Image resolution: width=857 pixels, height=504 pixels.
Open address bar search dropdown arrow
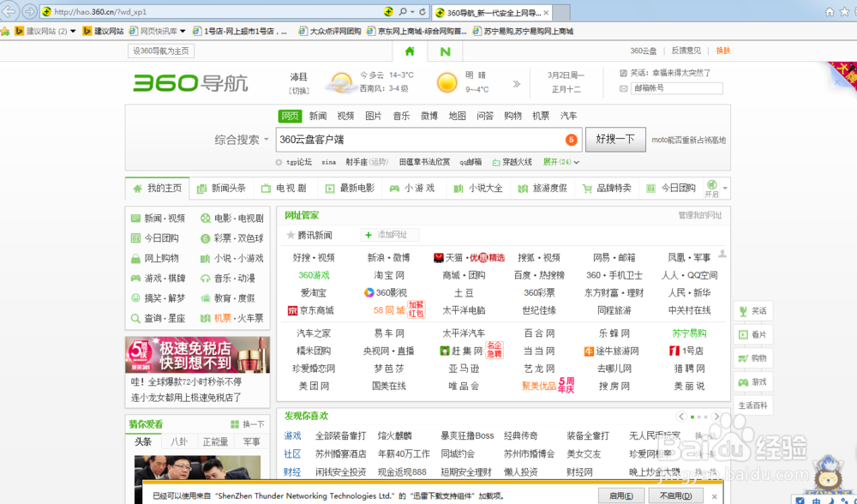[411, 11]
